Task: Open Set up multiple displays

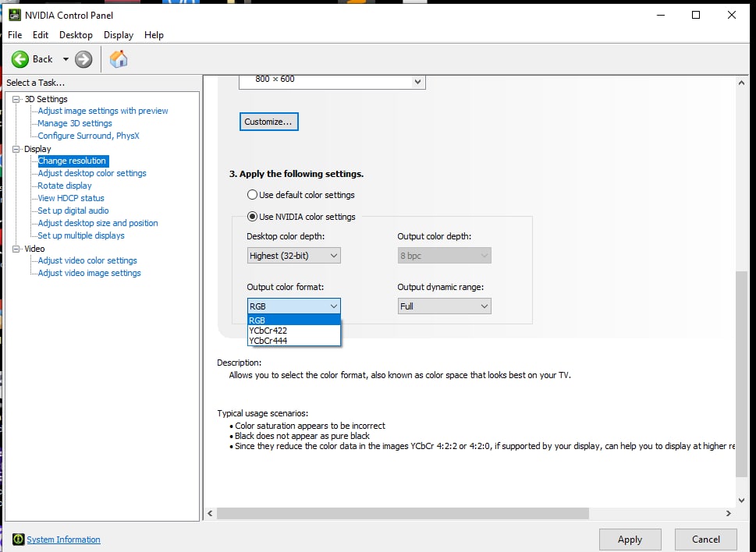Action: [81, 235]
